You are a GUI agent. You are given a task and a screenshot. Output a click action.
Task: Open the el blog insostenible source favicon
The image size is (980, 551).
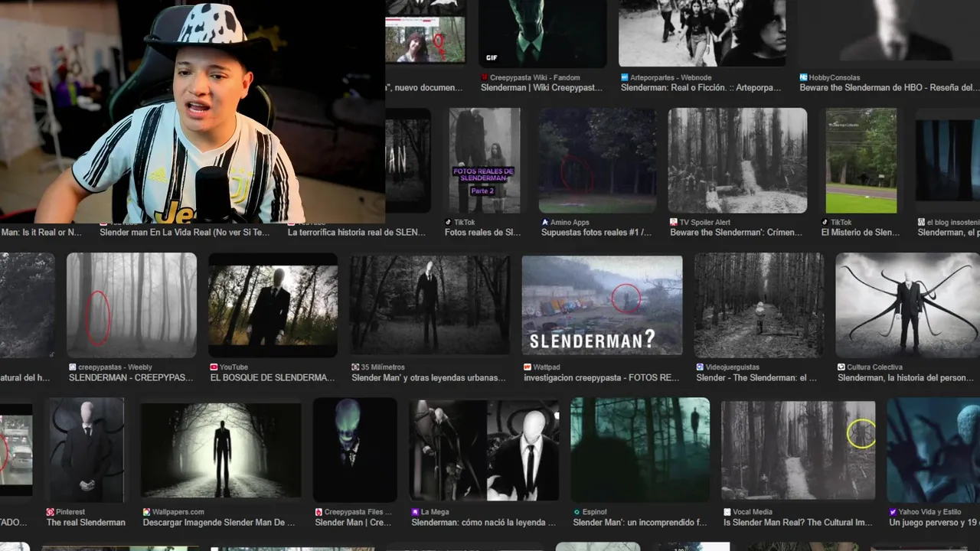pos(921,222)
